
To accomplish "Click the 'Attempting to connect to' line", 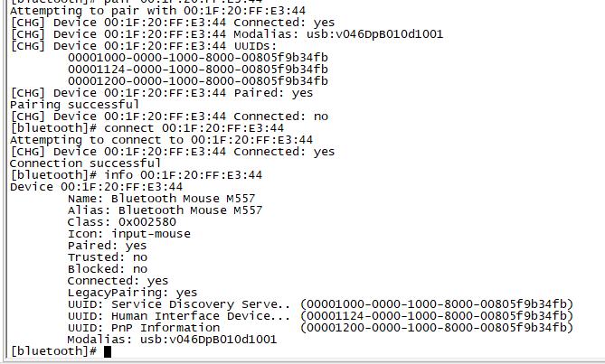I will 161,140.
